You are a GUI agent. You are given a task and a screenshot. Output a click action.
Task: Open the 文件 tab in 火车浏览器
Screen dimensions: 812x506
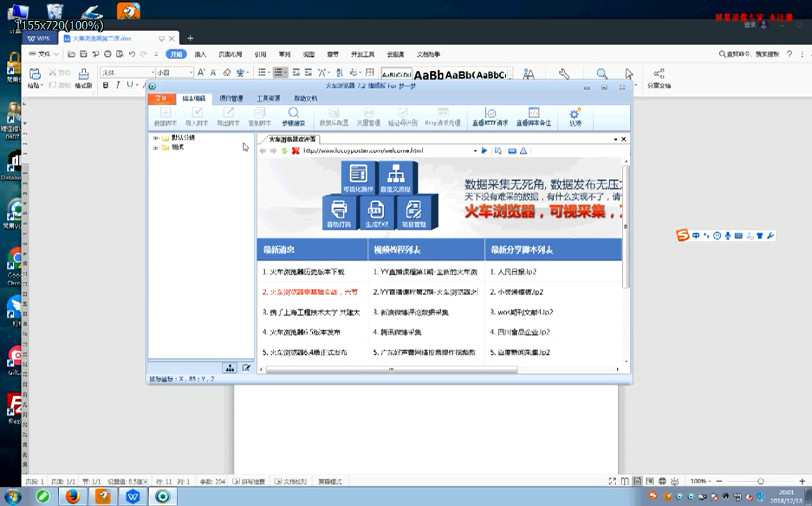click(161, 98)
